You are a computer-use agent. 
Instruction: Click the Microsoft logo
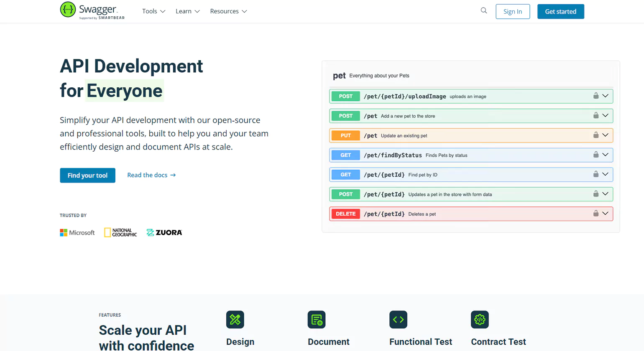point(77,232)
